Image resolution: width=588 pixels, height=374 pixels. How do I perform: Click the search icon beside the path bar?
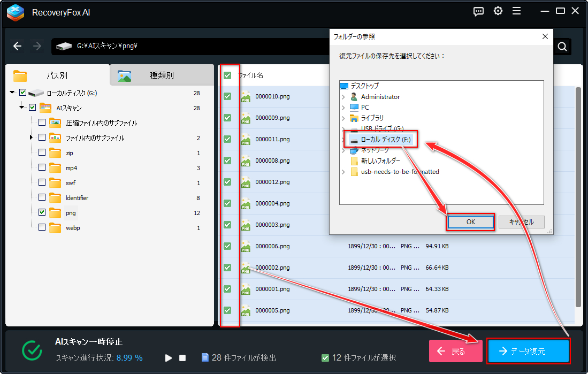coord(562,47)
